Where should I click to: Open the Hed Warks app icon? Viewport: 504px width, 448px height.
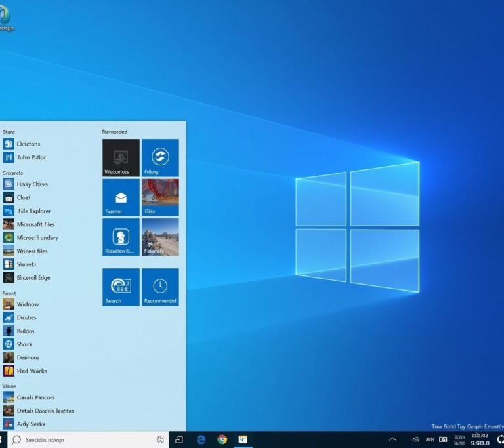tap(9, 371)
